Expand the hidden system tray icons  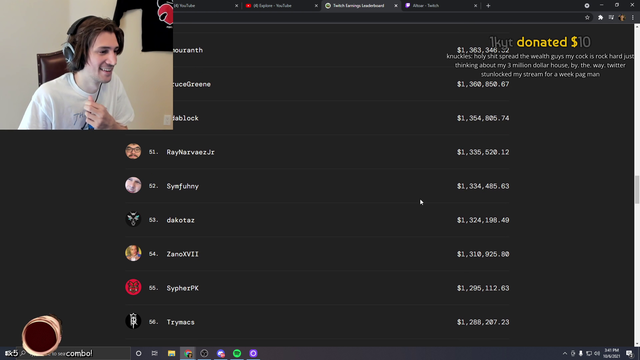(x=565, y=353)
